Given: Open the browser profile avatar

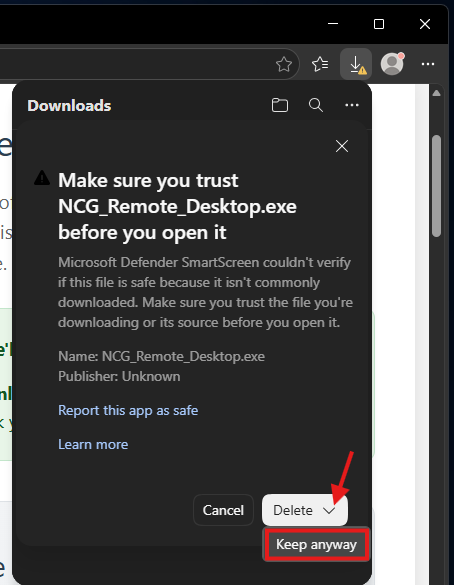Looking at the screenshot, I should click(x=392, y=64).
